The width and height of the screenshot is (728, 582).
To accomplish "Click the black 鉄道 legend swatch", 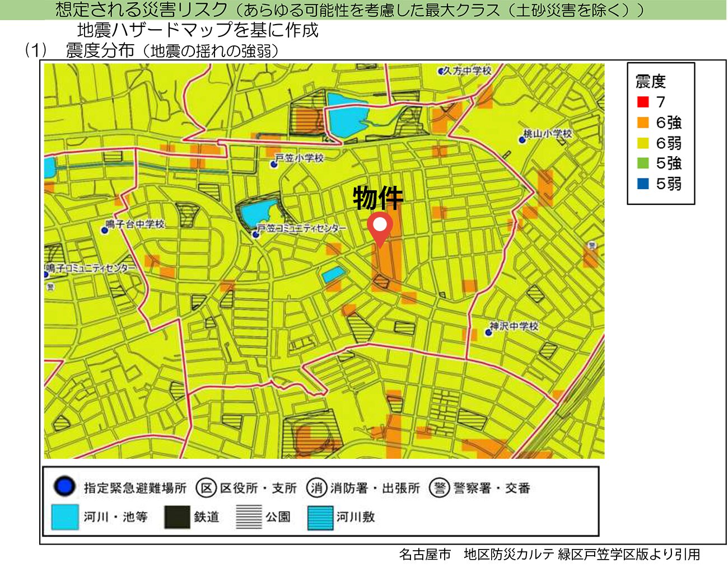I will (177, 517).
